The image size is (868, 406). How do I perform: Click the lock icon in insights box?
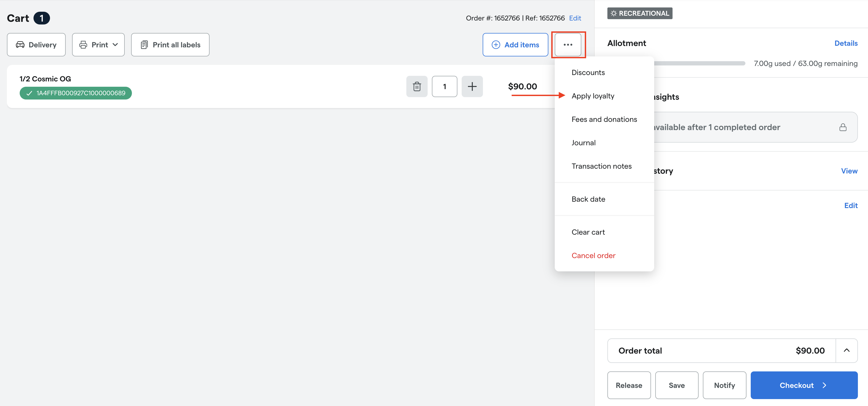click(843, 127)
